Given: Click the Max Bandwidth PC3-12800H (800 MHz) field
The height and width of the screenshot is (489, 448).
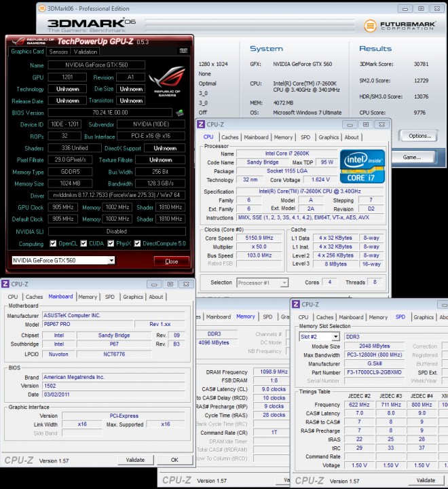Looking at the screenshot, I should (x=374, y=355).
